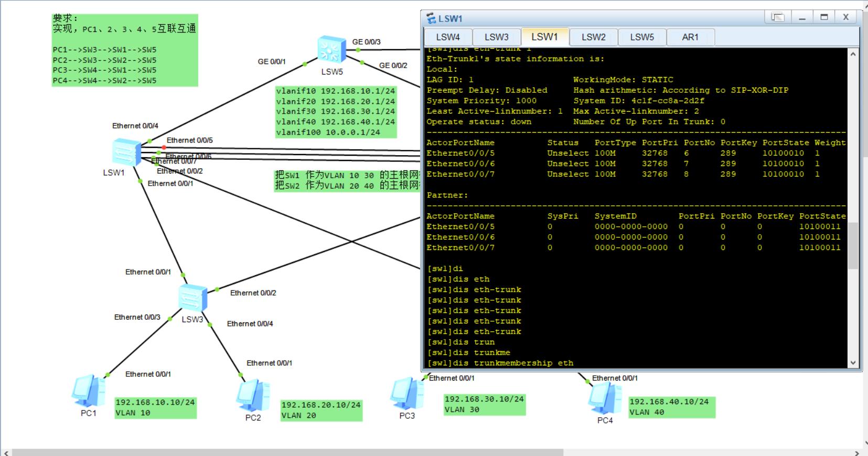The width and height of the screenshot is (868, 456).
Task: Click the 'GE 0/0/2' port label
Action: pos(393,66)
